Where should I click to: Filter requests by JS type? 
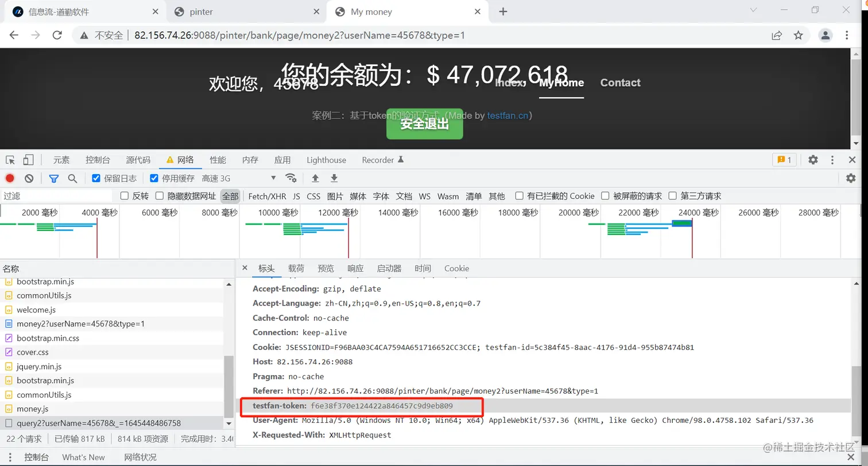click(x=296, y=196)
